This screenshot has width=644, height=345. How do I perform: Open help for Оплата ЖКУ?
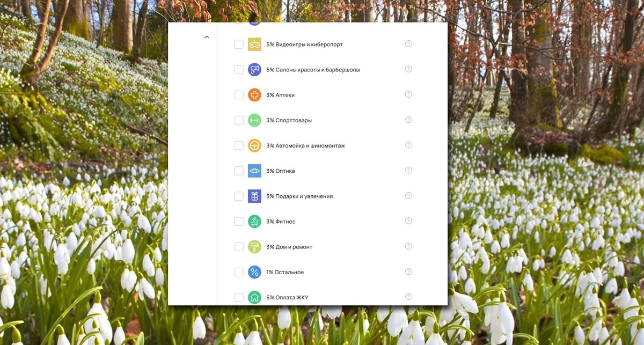point(408,297)
